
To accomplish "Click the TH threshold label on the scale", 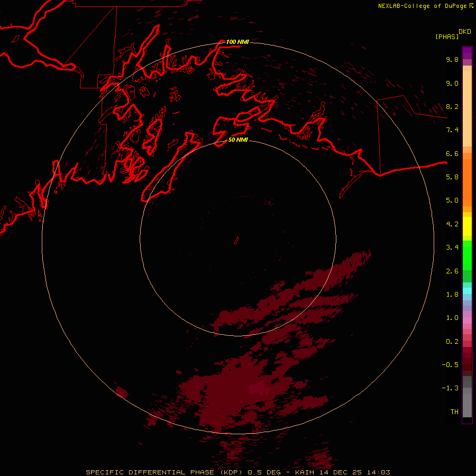I will 454,412.
